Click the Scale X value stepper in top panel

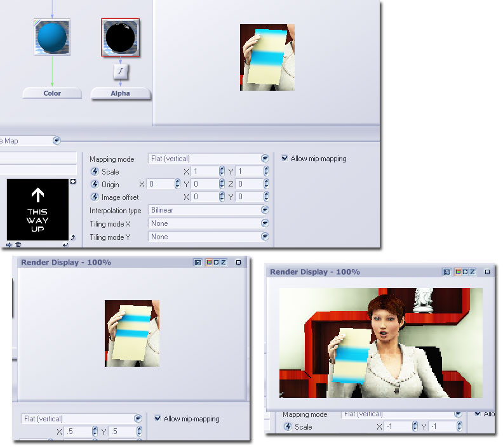pos(222,171)
